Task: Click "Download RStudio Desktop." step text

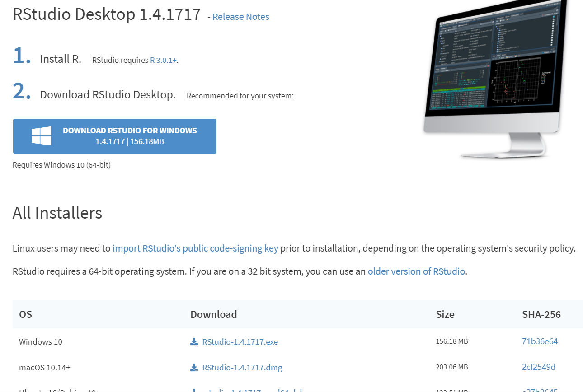Action: pyautogui.click(x=108, y=95)
